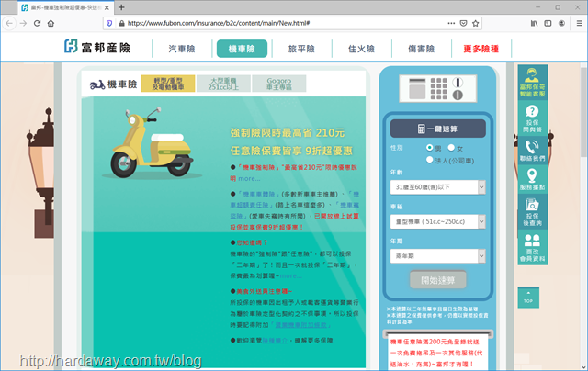Open the 傷害險 menu item
Viewport: 588px width, 371px height.
(422, 49)
